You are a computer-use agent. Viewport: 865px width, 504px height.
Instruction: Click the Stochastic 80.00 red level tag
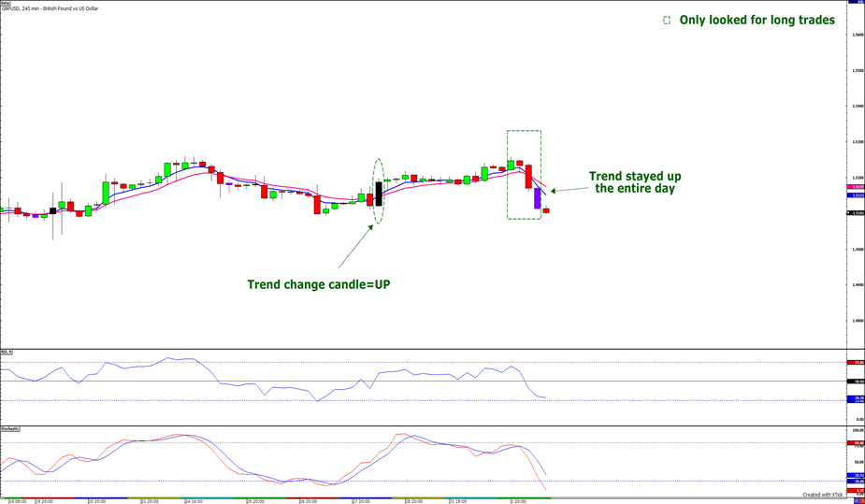click(856, 443)
